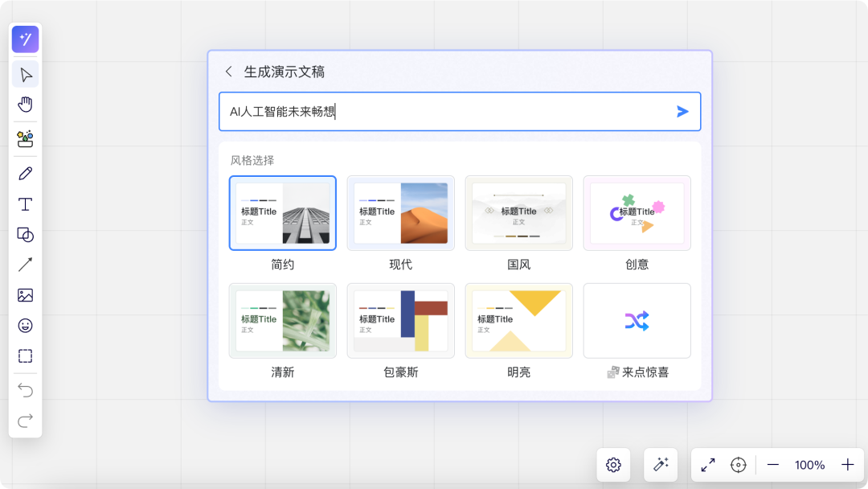The width and height of the screenshot is (868, 489).
Task: Open the AI assistant magic wand tool
Action: [25, 39]
